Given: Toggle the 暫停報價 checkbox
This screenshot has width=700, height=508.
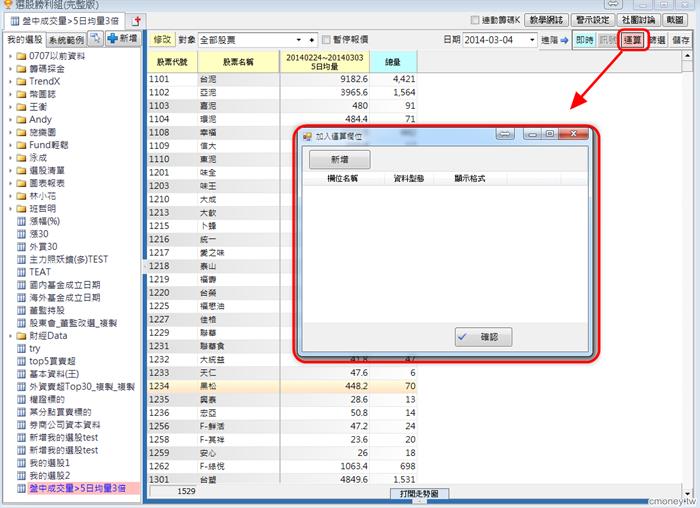Looking at the screenshot, I should [326, 40].
